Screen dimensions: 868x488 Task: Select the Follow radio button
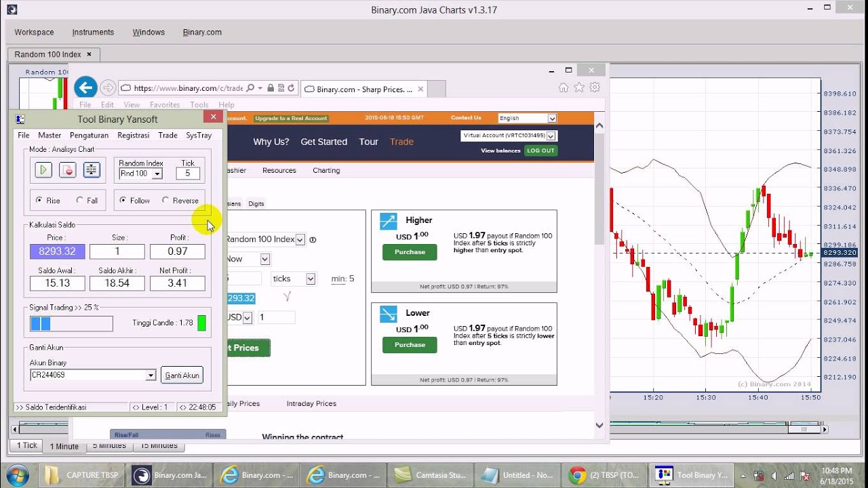tap(123, 201)
